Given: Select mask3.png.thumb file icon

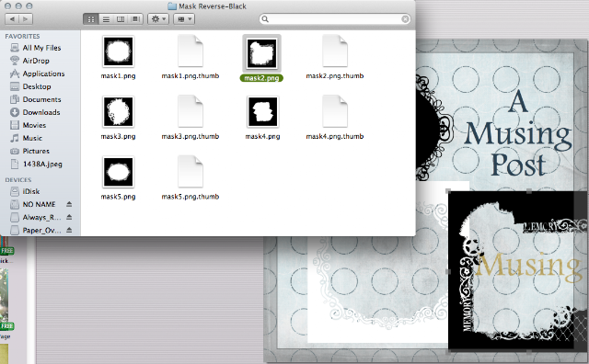Looking at the screenshot, I should (x=191, y=111).
